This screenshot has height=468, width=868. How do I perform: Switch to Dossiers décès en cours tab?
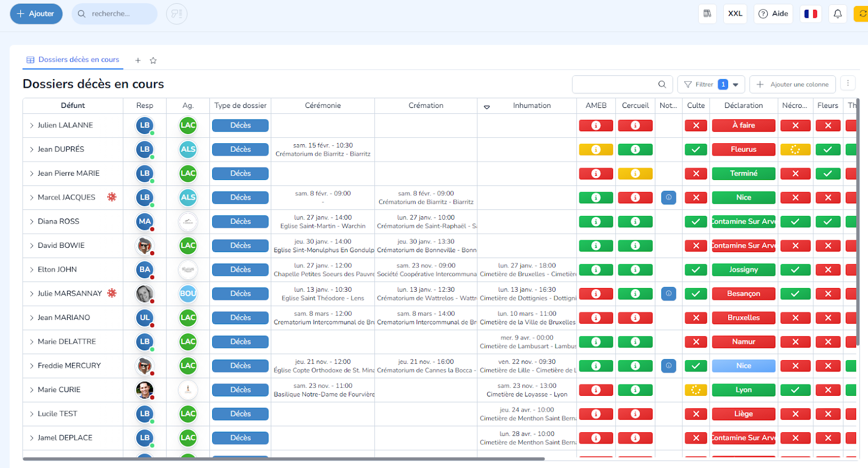tap(73, 60)
